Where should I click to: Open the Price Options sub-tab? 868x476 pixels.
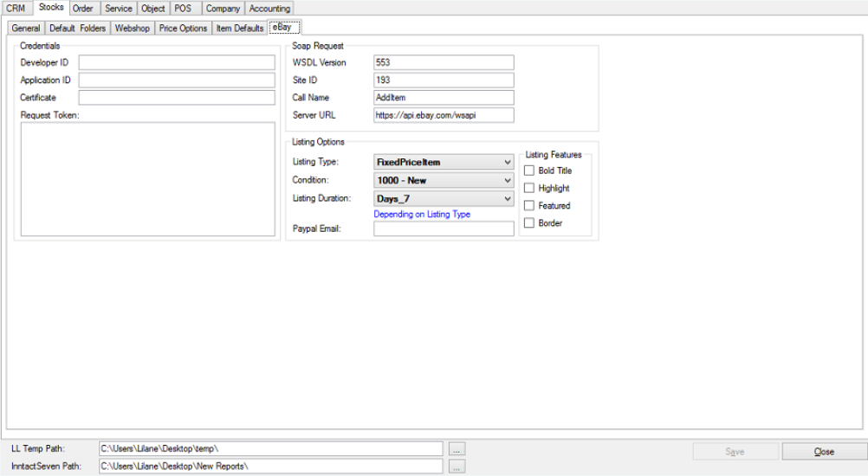pos(184,29)
